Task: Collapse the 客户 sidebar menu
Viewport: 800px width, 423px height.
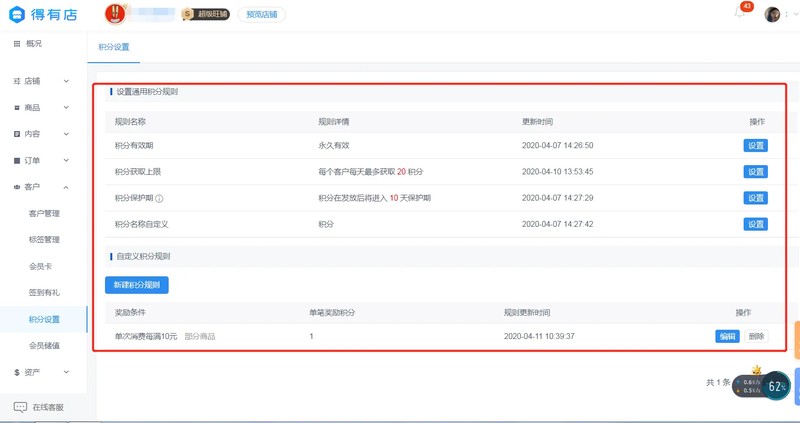Action: 41,187
